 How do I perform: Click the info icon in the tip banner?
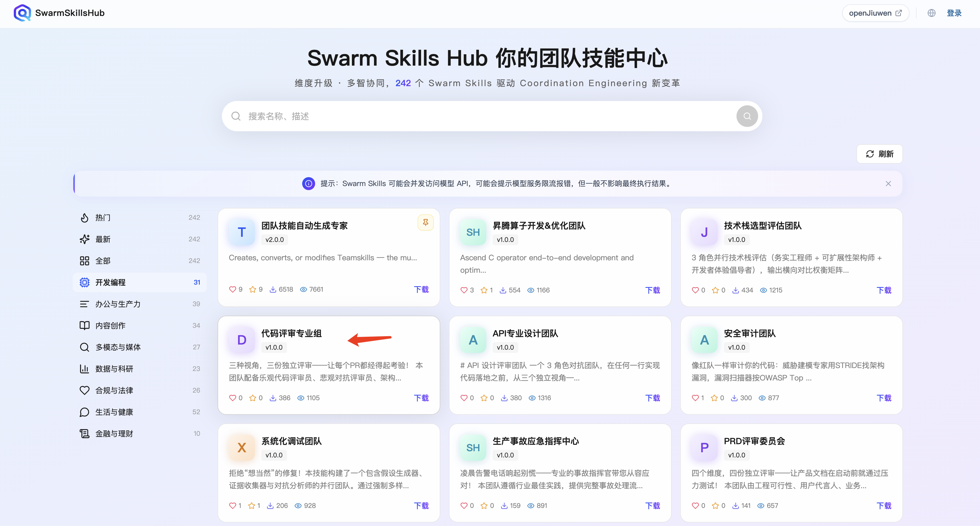(x=308, y=184)
